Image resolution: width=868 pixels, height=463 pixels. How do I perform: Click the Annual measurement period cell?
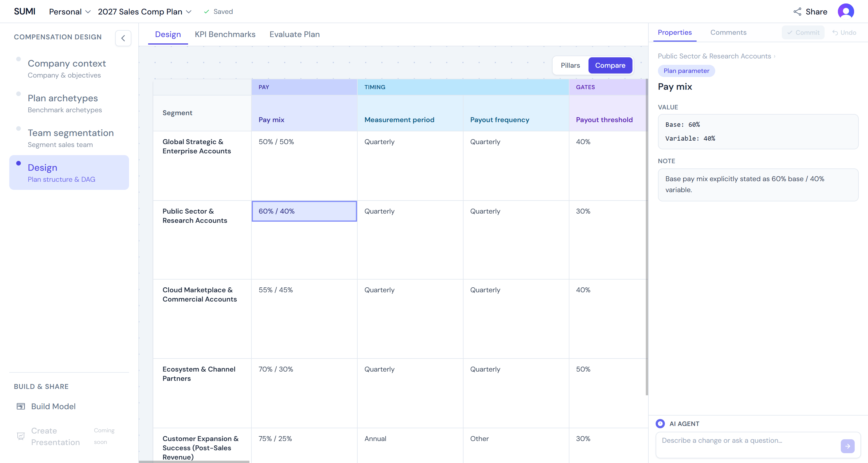coord(410,439)
